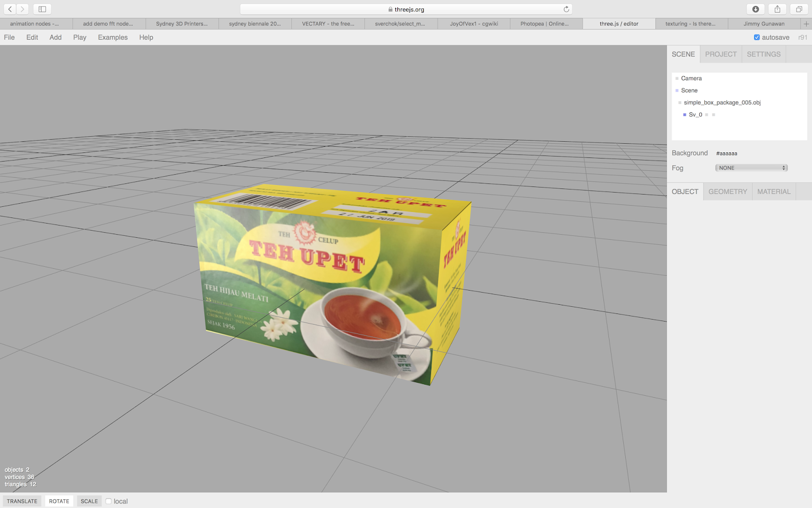Activate the TRANSLATE transform mode
Image resolution: width=812 pixels, height=508 pixels.
coord(22,501)
